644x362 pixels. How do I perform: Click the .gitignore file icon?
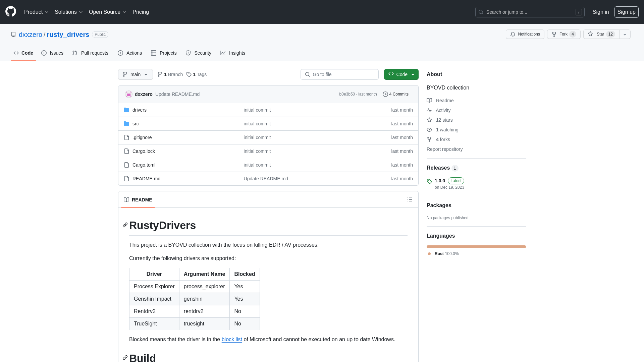pos(126,137)
